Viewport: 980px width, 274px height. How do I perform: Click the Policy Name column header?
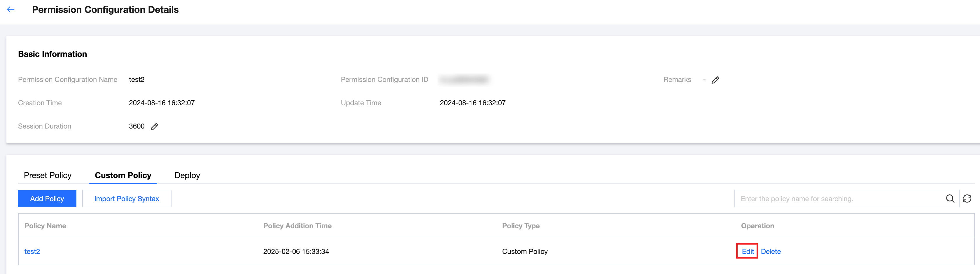pyautogui.click(x=45, y=226)
